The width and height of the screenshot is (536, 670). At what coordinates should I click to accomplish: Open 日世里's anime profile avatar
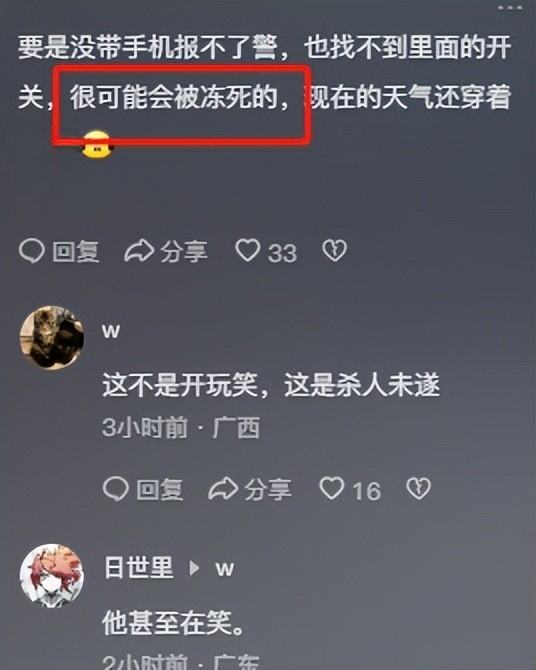point(52,576)
